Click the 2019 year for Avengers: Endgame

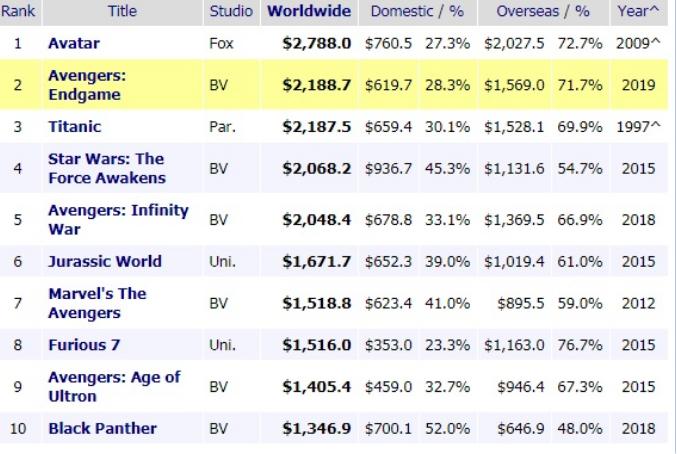[636, 85]
